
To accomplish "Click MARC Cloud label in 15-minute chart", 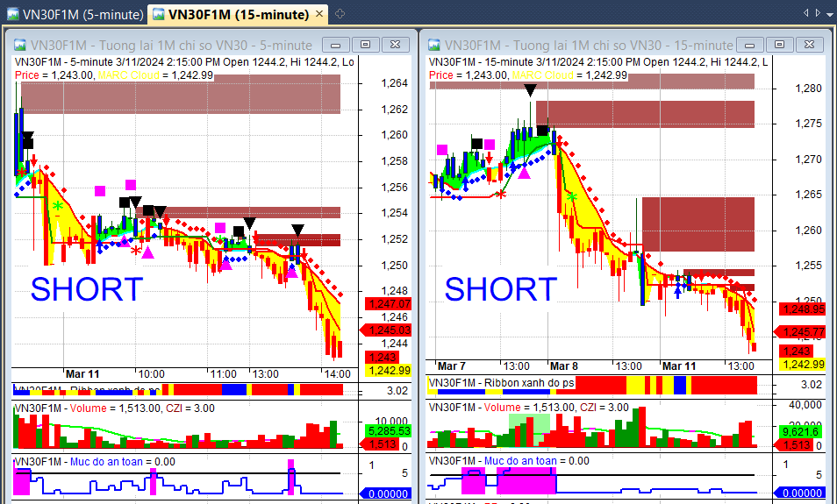I will 542,75.
